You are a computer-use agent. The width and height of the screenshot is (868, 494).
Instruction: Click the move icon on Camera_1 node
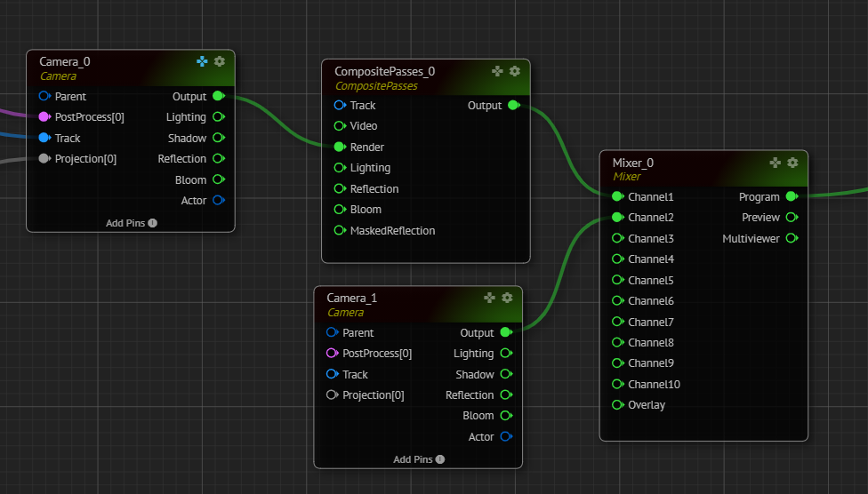pyautogui.click(x=489, y=298)
